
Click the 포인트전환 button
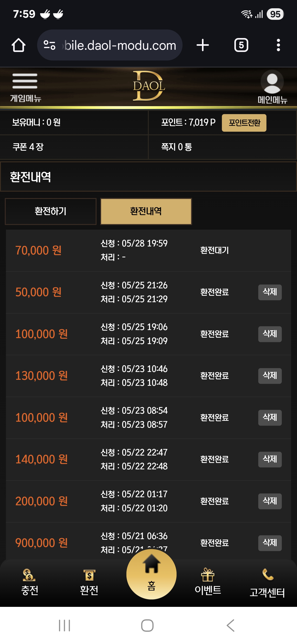(244, 123)
